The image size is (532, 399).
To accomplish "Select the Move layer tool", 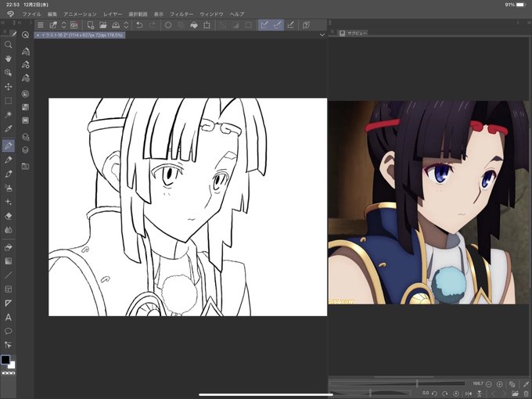I will pyautogui.click(x=9, y=87).
